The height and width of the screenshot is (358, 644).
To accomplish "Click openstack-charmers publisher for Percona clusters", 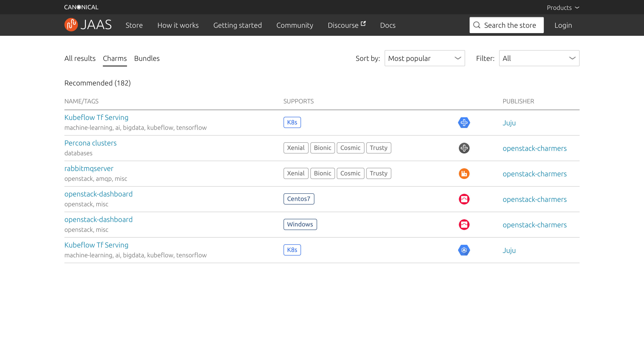I will tap(534, 148).
